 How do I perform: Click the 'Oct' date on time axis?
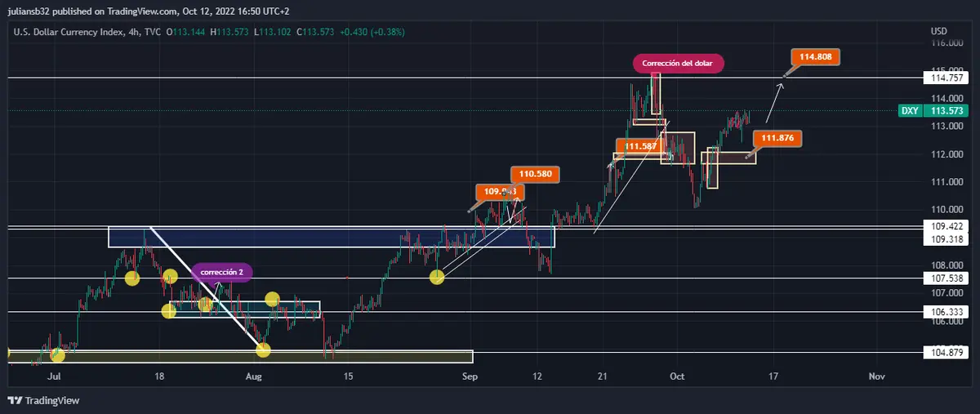tap(676, 376)
